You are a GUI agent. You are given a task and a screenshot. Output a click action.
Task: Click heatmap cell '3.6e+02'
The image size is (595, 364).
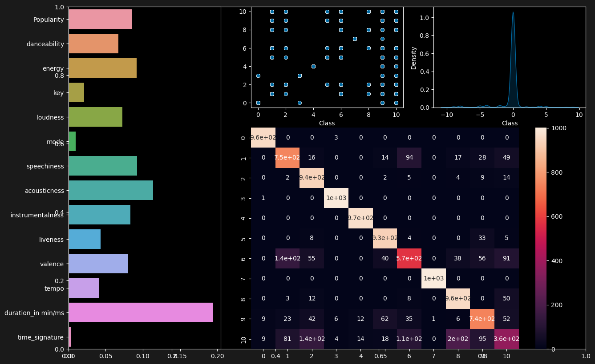(506, 339)
